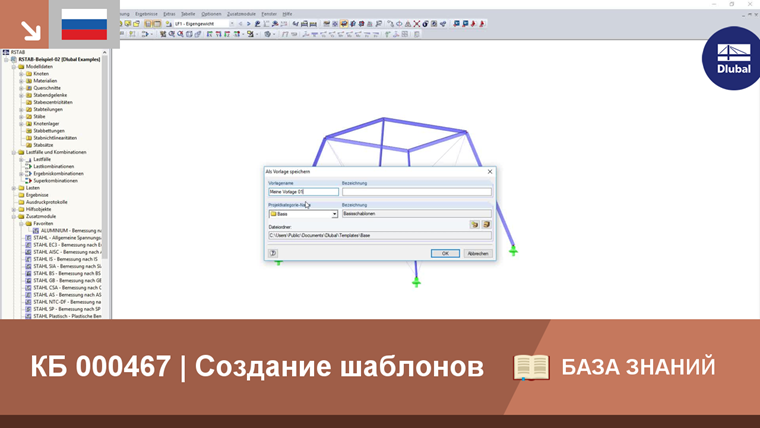
Task: Select Stabsätze in the navigator
Action: click(x=43, y=145)
